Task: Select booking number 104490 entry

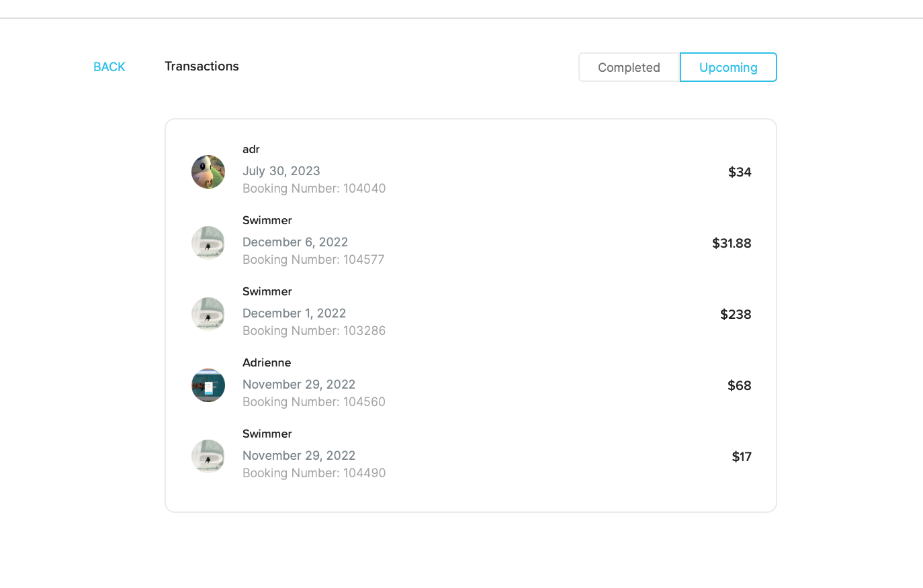Action: 314,473
